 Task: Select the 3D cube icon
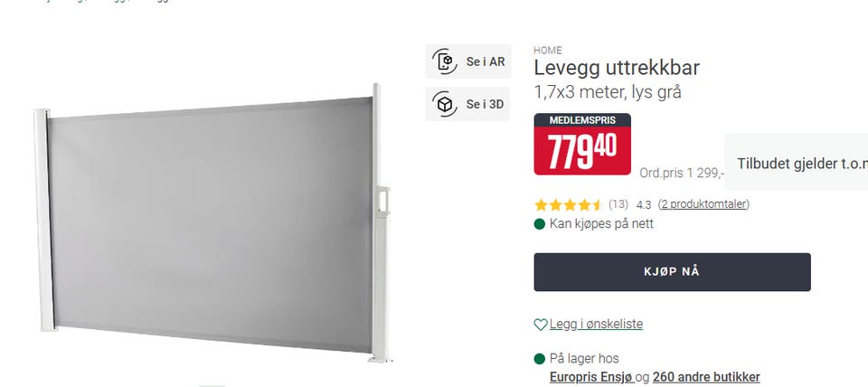coord(445,104)
